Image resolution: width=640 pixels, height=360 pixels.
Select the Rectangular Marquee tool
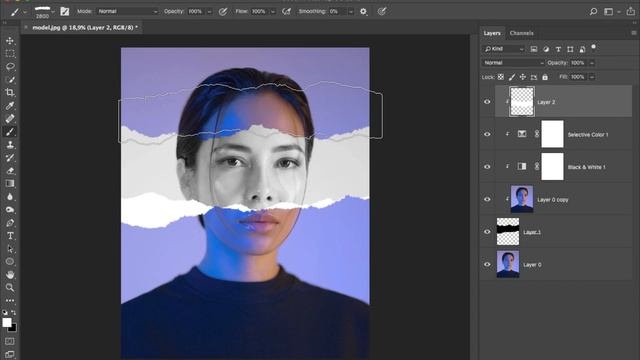[10, 53]
